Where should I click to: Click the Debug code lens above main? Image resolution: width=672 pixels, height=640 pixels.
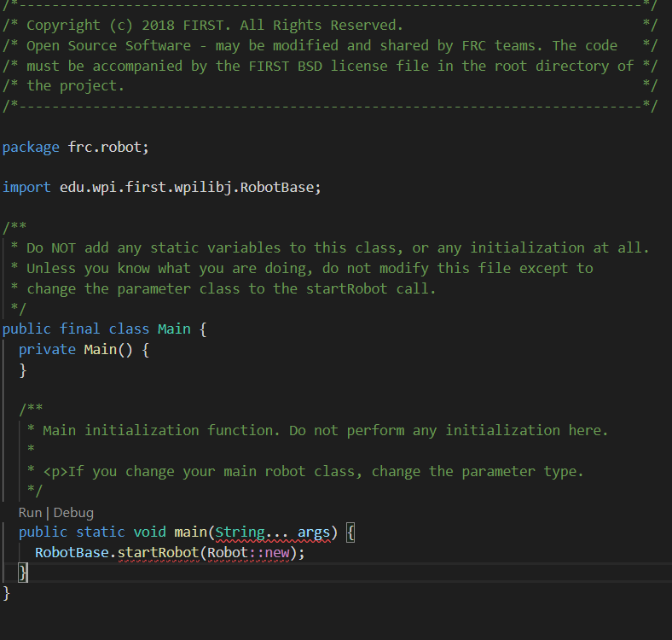pos(73,513)
